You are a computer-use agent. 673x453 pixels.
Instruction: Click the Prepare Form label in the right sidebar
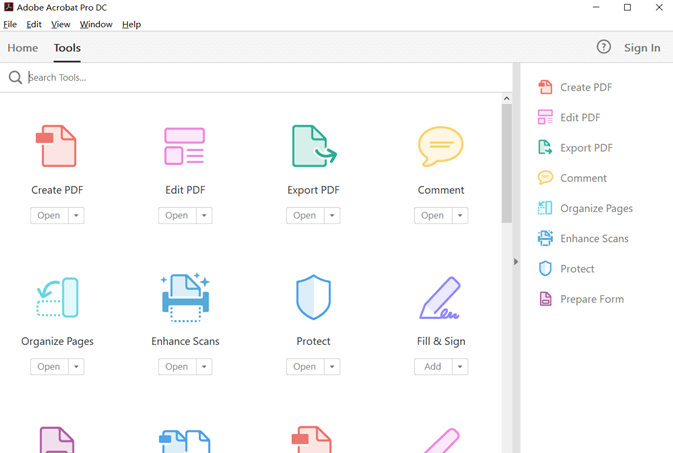[592, 299]
